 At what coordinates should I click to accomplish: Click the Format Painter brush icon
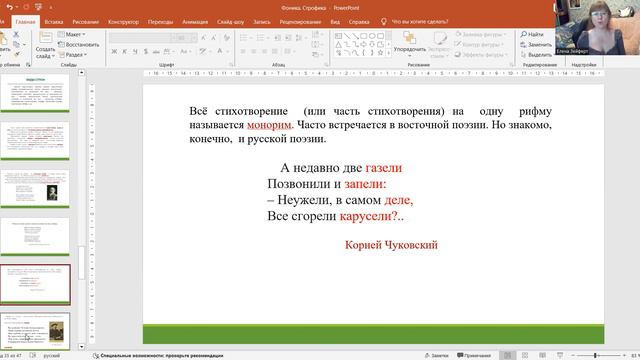click(x=17, y=54)
